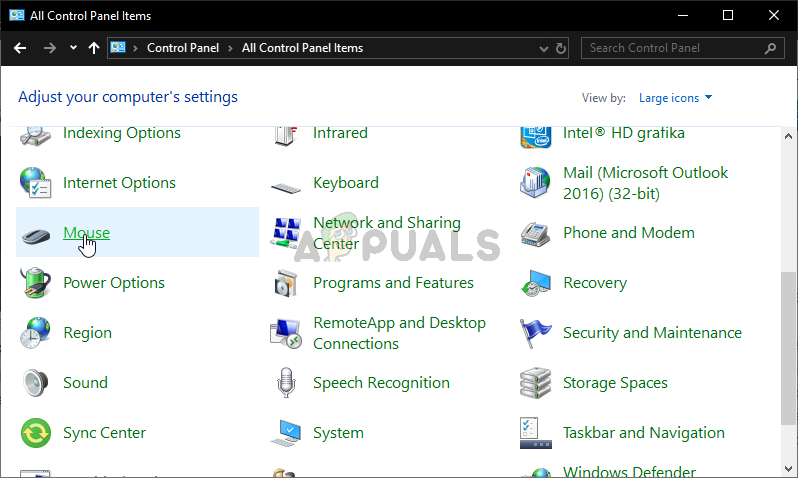This screenshot has width=798, height=478.
Task: Select Control Panel in the address breadcrumb
Action: (184, 48)
